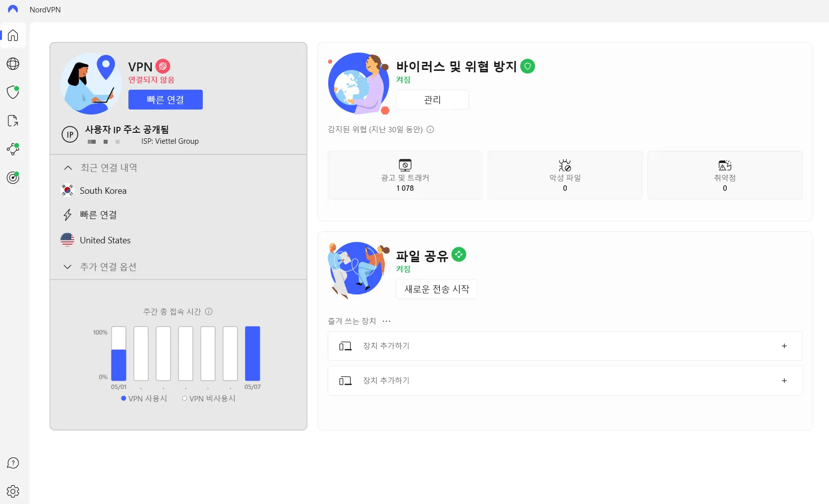Screen dimensions: 829x504
Task: Open the settings gear icon
Action: click(13, 491)
